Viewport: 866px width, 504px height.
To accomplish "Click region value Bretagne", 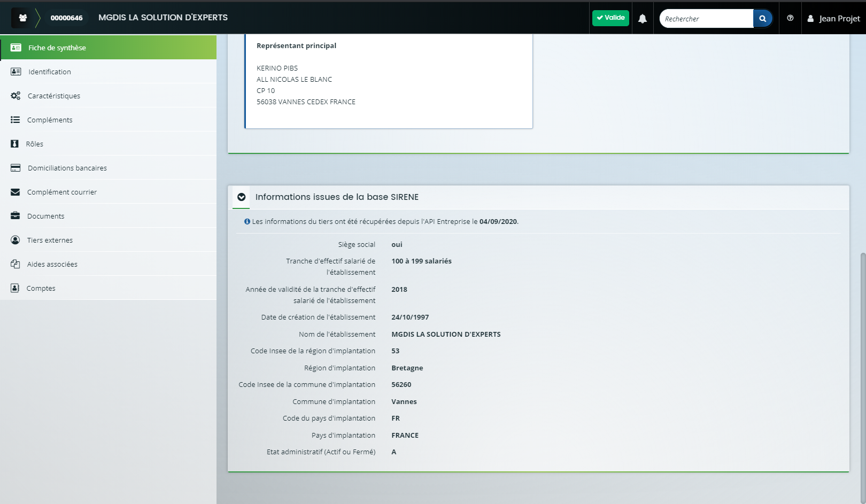I will click(x=407, y=368).
